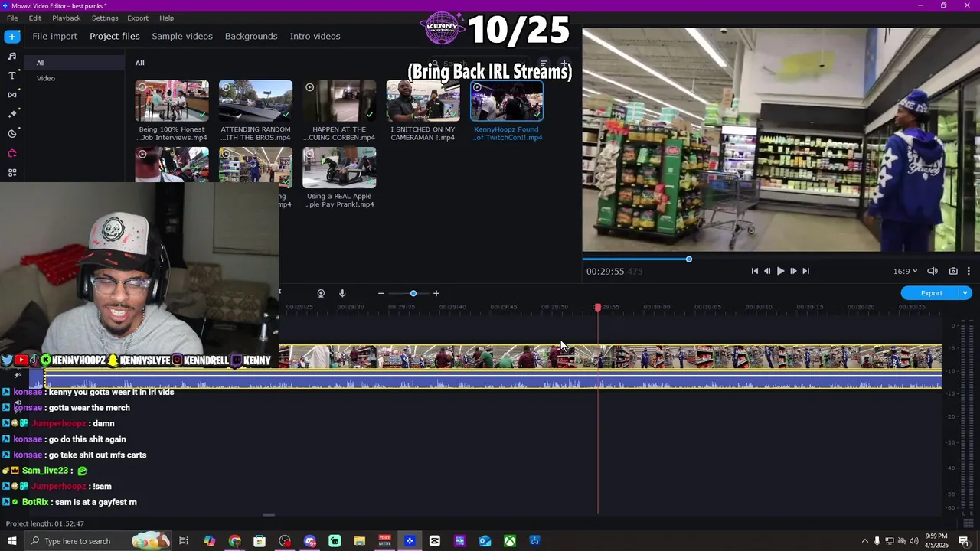Click the timeline zoom in plus icon
The height and width of the screenshot is (551, 980).
tap(436, 293)
